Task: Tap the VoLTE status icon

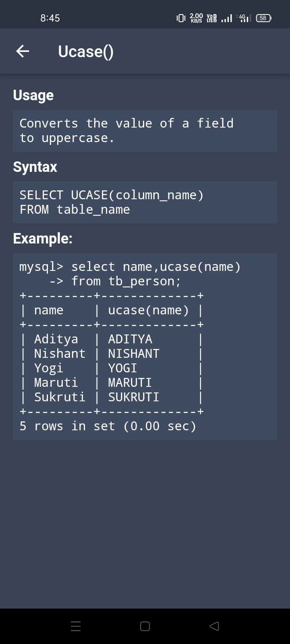Action: click(211, 18)
